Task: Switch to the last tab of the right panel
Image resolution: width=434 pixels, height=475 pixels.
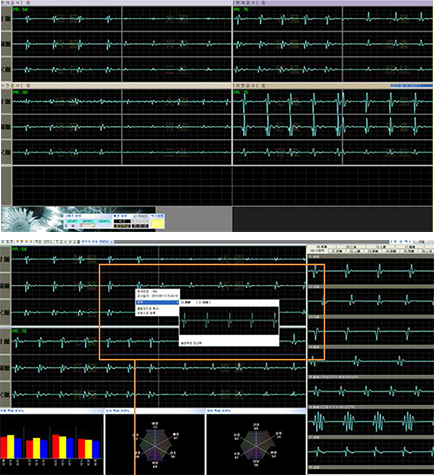Action: pos(427,251)
